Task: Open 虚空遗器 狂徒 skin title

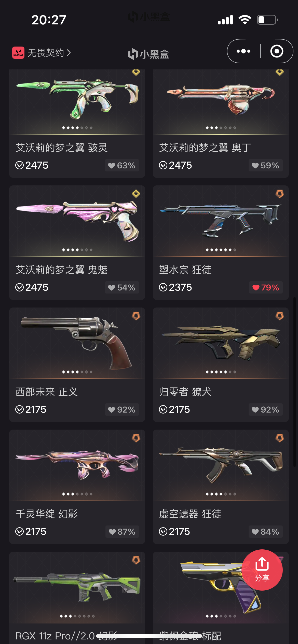Action: [x=190, y=514]
